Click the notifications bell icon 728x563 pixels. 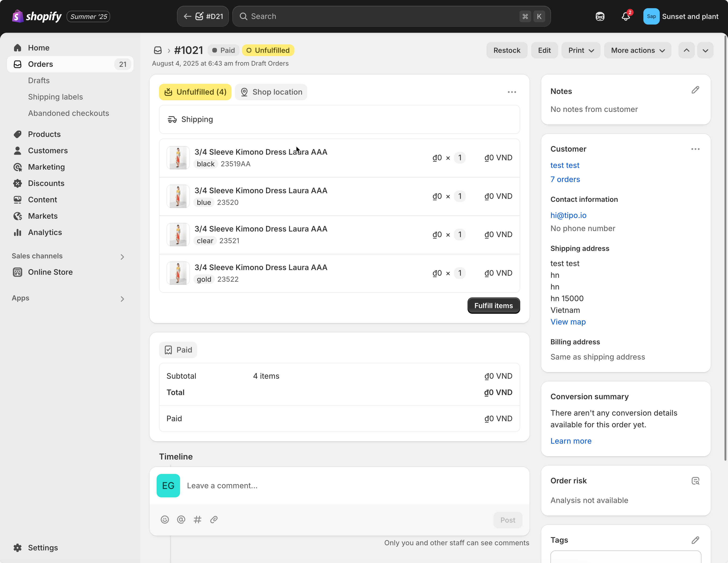click(625, 16)
